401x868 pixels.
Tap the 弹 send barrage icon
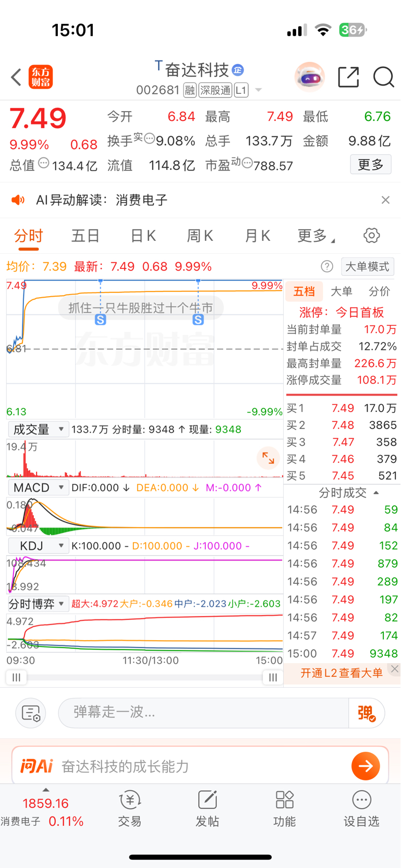367,713
